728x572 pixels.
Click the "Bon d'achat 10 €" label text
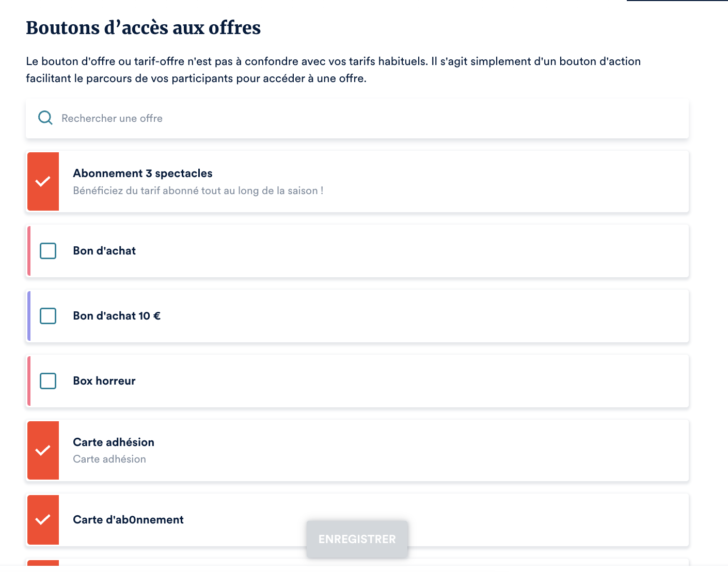tap(117, 316)
